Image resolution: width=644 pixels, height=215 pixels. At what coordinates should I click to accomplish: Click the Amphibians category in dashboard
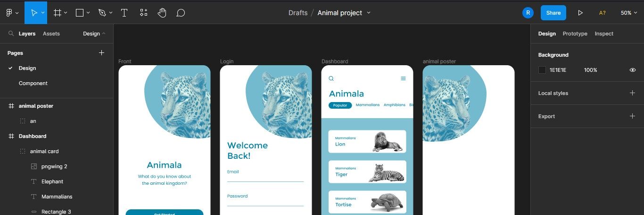coord(395,105)
